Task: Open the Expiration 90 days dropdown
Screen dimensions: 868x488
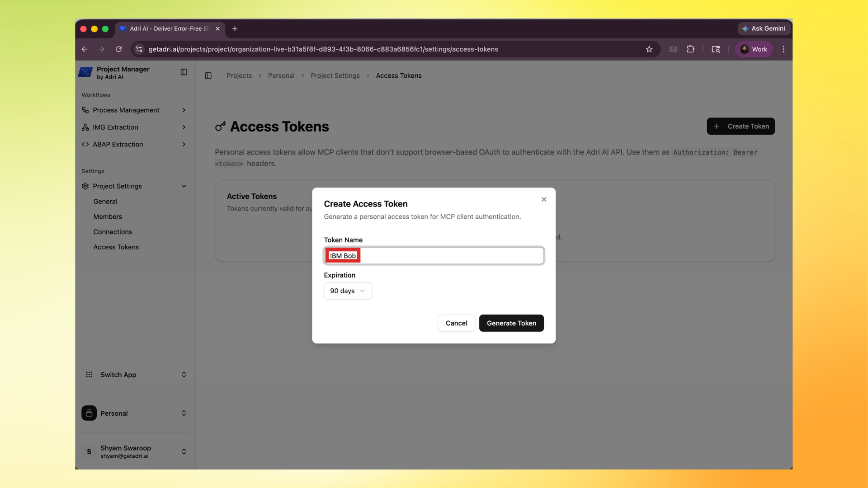Action: [347, 291]
